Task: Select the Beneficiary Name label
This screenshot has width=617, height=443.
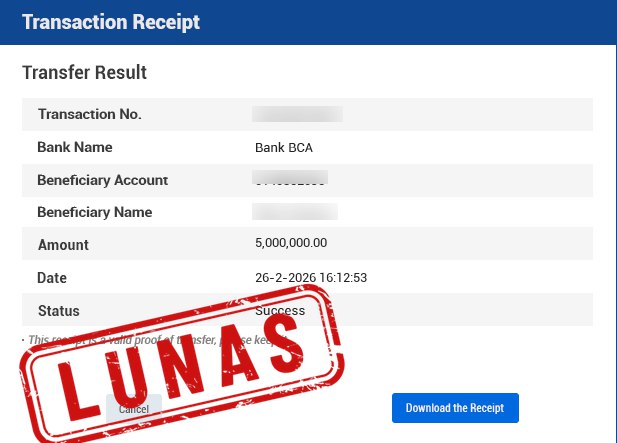Action: coord(95,212)
